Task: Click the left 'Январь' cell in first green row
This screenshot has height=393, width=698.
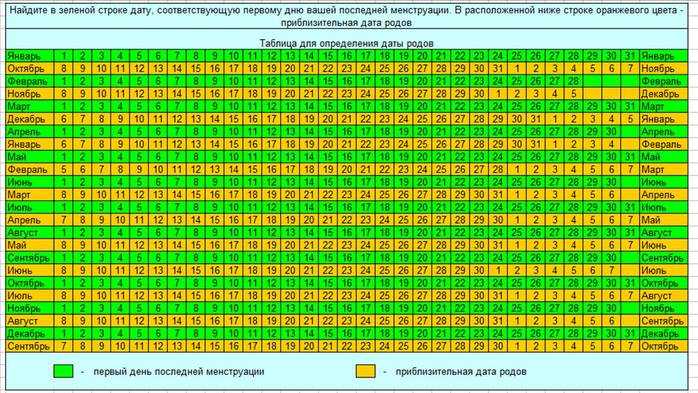Action: (30, 56)
